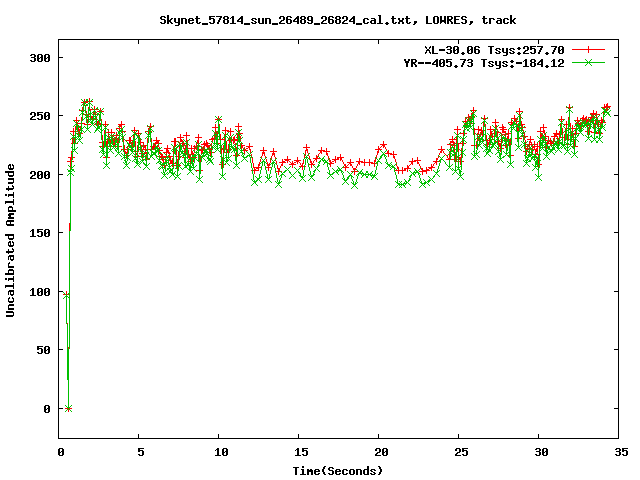
Task: Click the green YR legend line sample
Action: coord(588,62)
